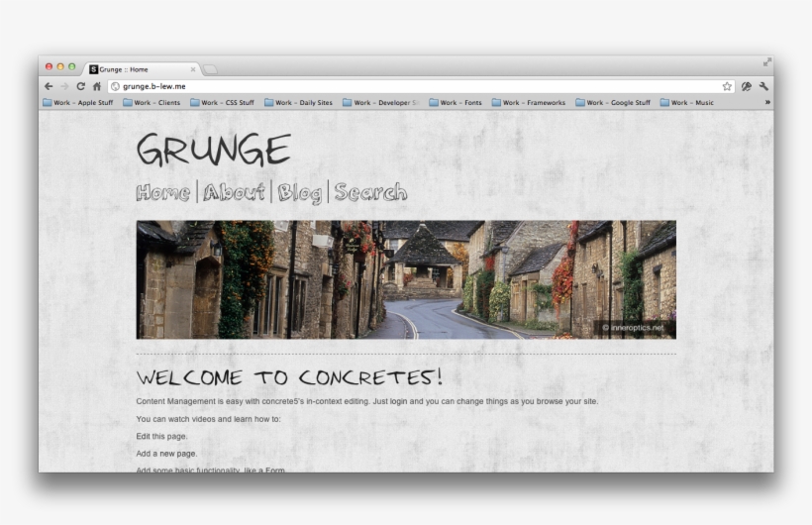Click the forward navigation arrow
Viewport: 812px width, 525px height.
64,86
